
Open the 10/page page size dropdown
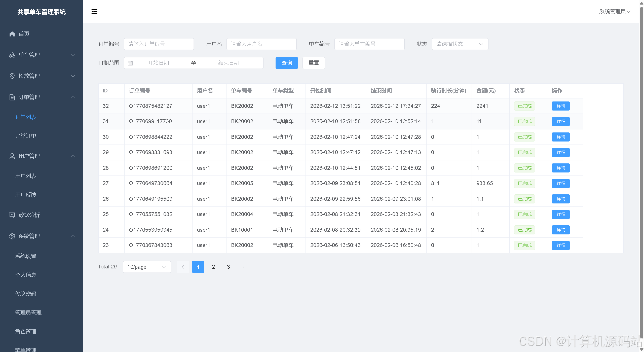tap(147, 267)
